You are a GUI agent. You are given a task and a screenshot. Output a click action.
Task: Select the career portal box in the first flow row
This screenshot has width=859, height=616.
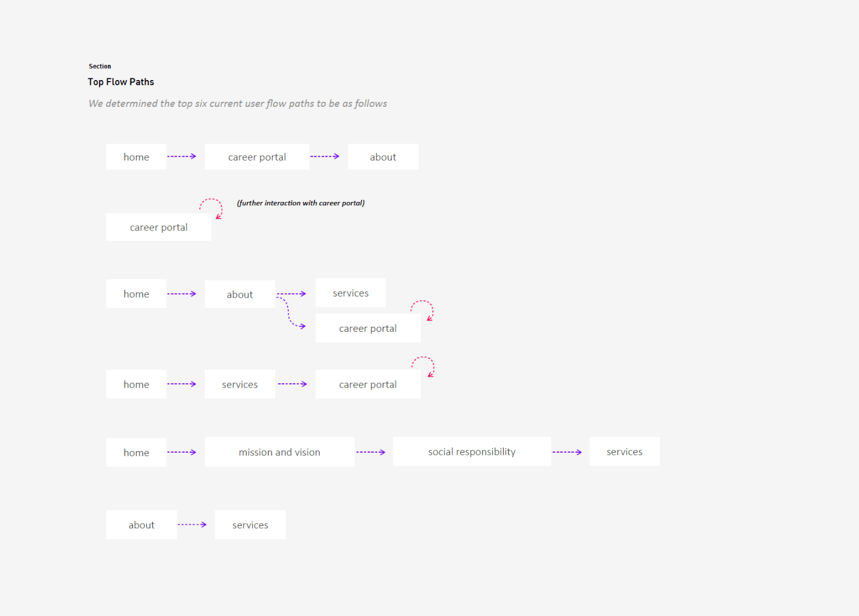click(257, 157)
